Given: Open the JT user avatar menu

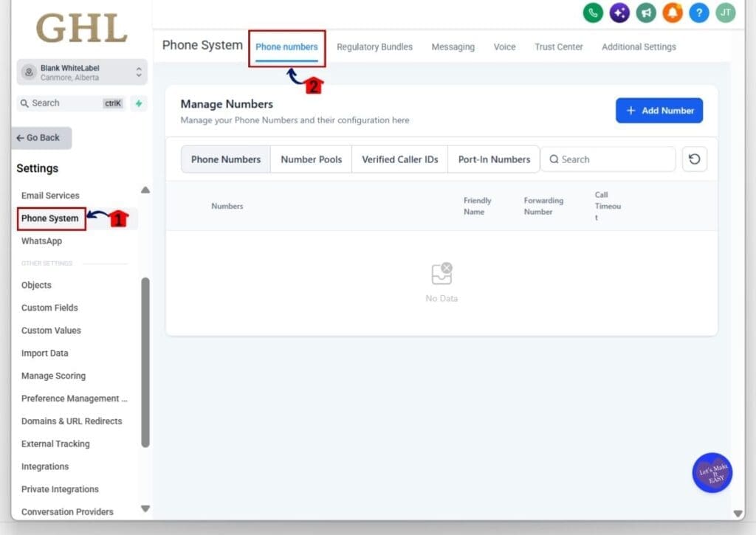Looking at the screenshot, I should click(726, 13).
